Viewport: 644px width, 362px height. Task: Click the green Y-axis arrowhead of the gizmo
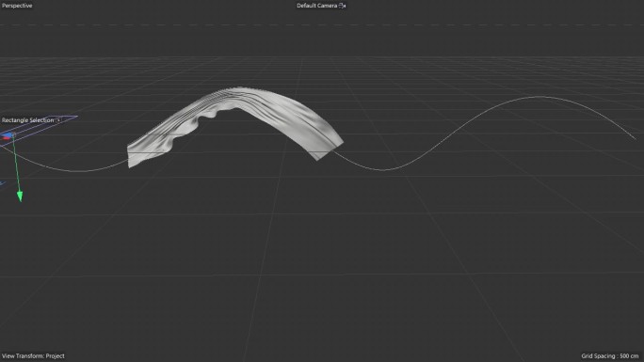pyautogui.click(x=20, y=197)
